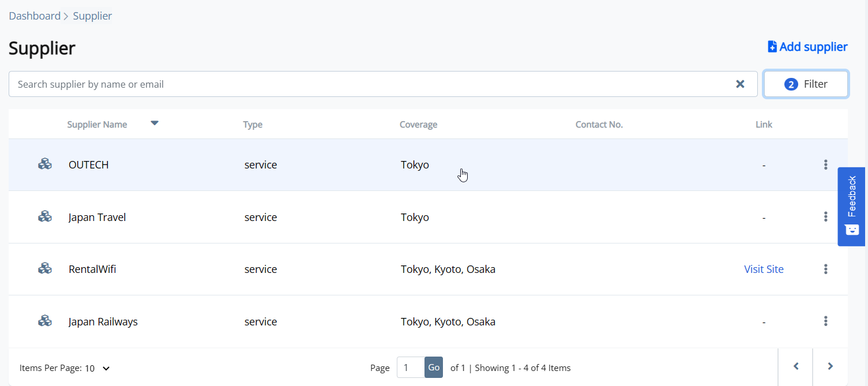Click the service type cell for RentalWifi

[x=261, y=269]
